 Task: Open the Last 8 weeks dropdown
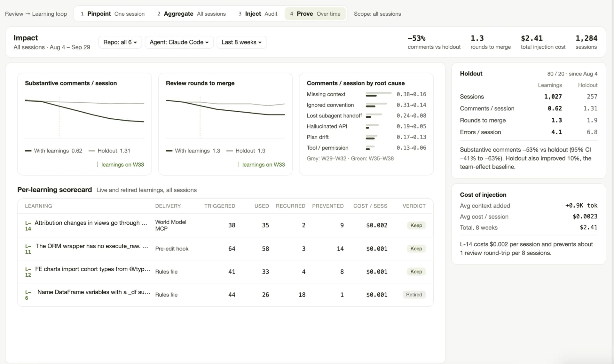tap(241, 42)
